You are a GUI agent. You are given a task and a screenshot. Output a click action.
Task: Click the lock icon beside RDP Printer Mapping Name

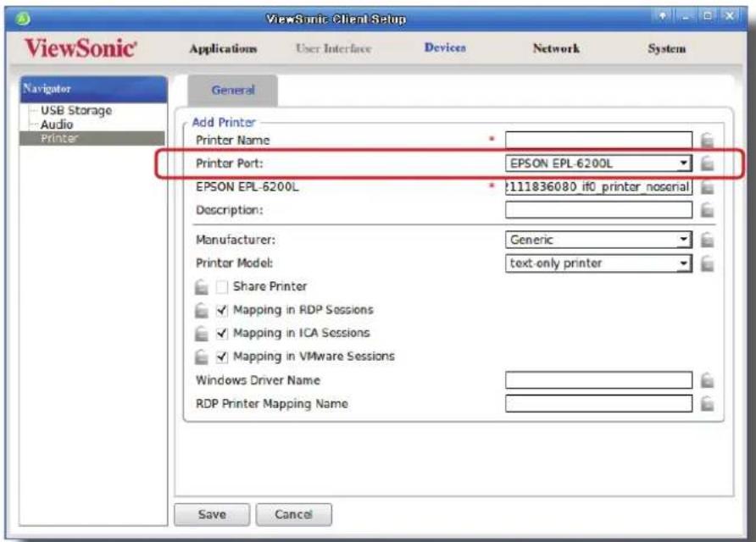click(707, 403)
